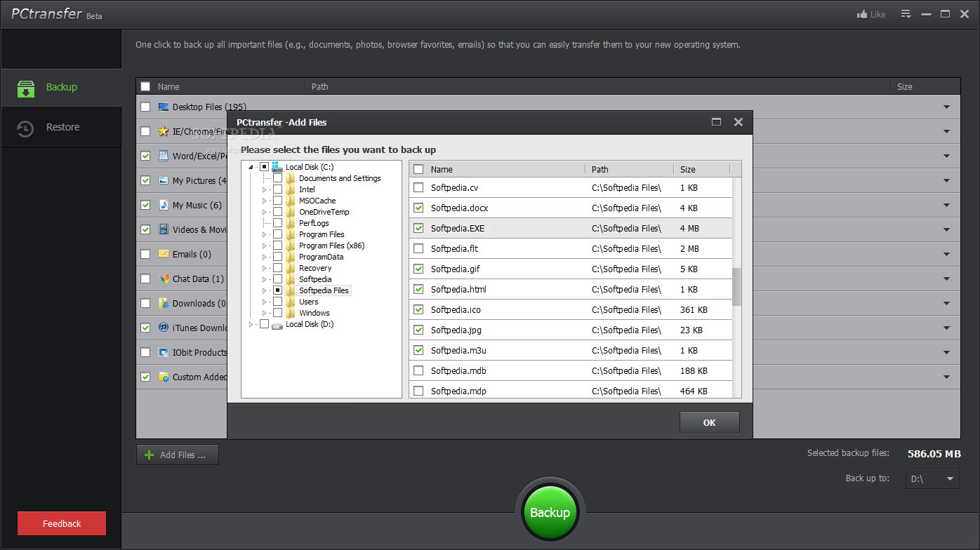Check the Program Files tree checkbox
The image size is (980, 550).
[278, 234]
